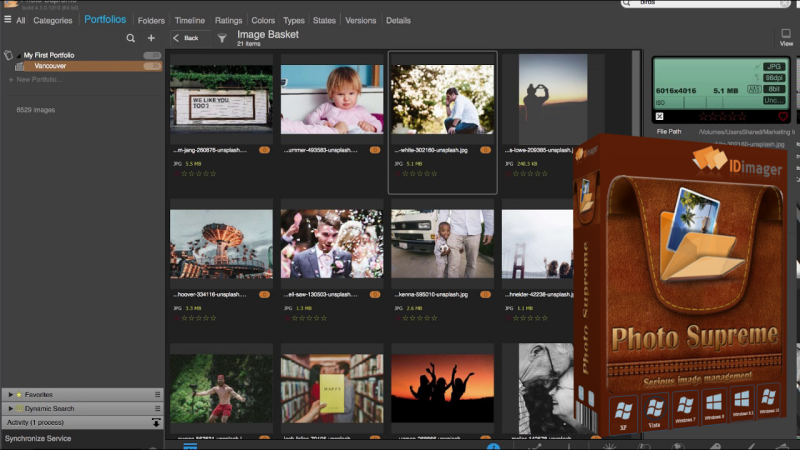Click the red heart icon in info panel
Screen dimensions: 800x450
point(783,117)
